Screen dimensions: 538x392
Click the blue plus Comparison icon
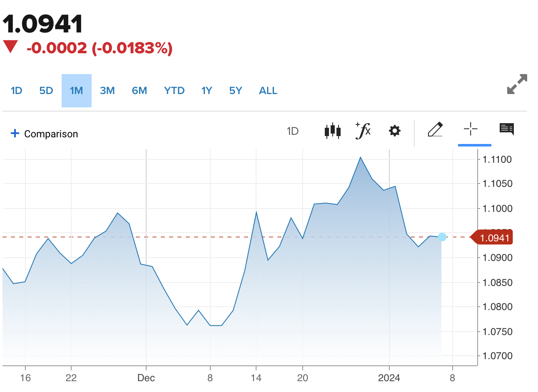pyautogui.click(x=15, y=134)
